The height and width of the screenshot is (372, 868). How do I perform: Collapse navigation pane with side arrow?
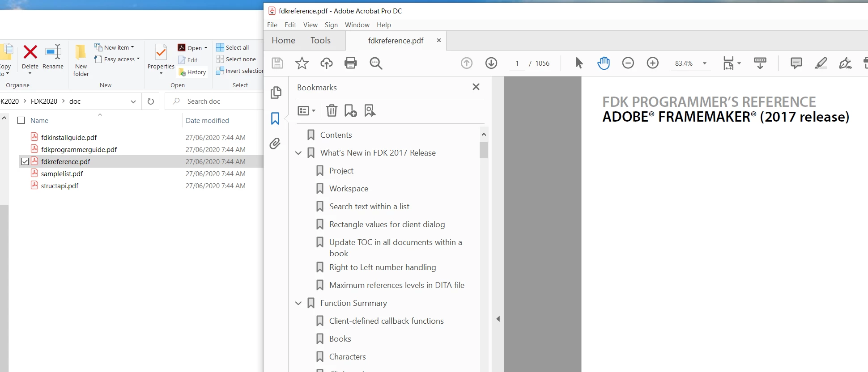tap(498, 319)
